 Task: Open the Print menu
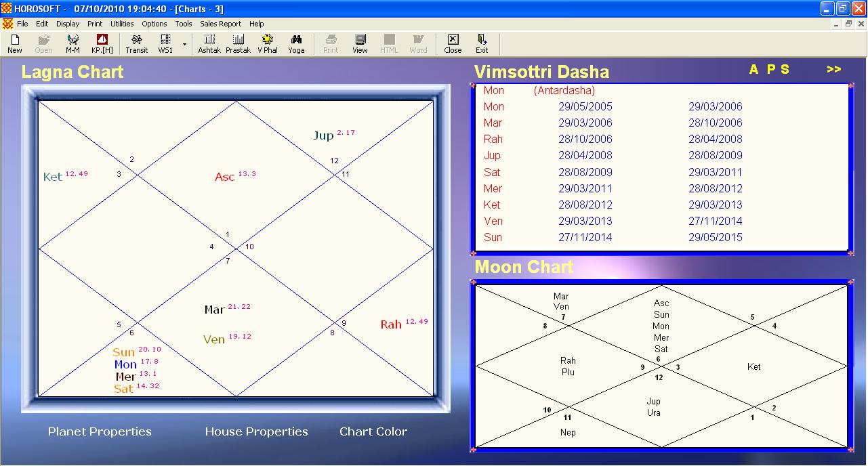click(95, 24)
